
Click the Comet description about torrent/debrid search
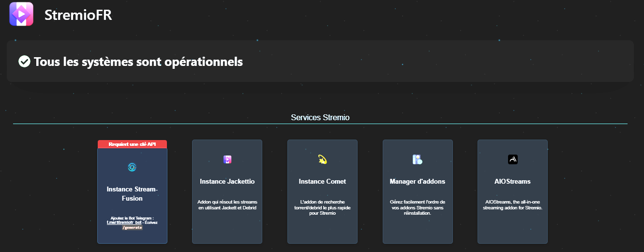pyautogui.click(x=323, y=207)
